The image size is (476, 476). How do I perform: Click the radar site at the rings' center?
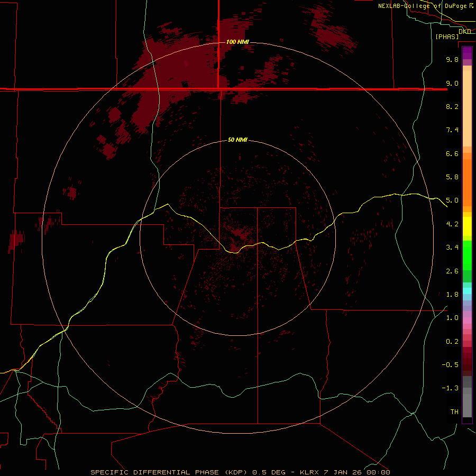237,237
